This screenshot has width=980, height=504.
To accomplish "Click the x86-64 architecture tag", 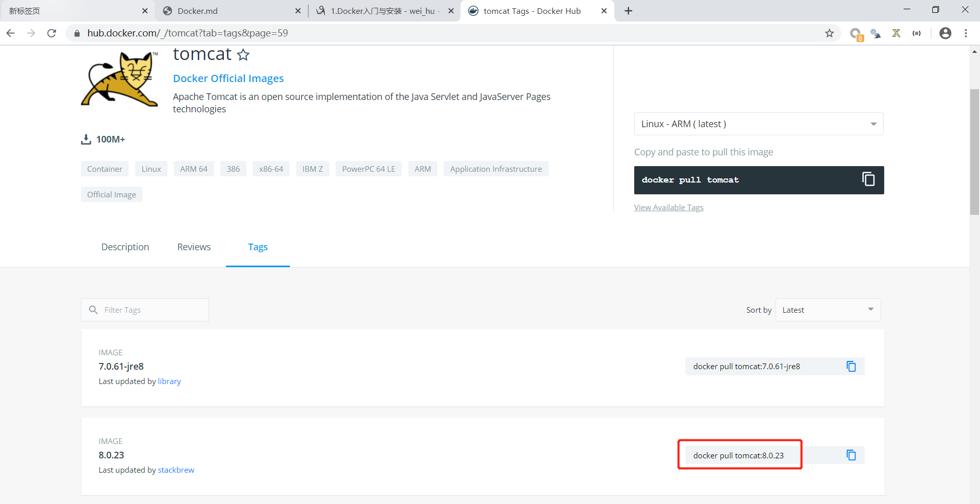I will pyautogui.click(x=271, y=169).
